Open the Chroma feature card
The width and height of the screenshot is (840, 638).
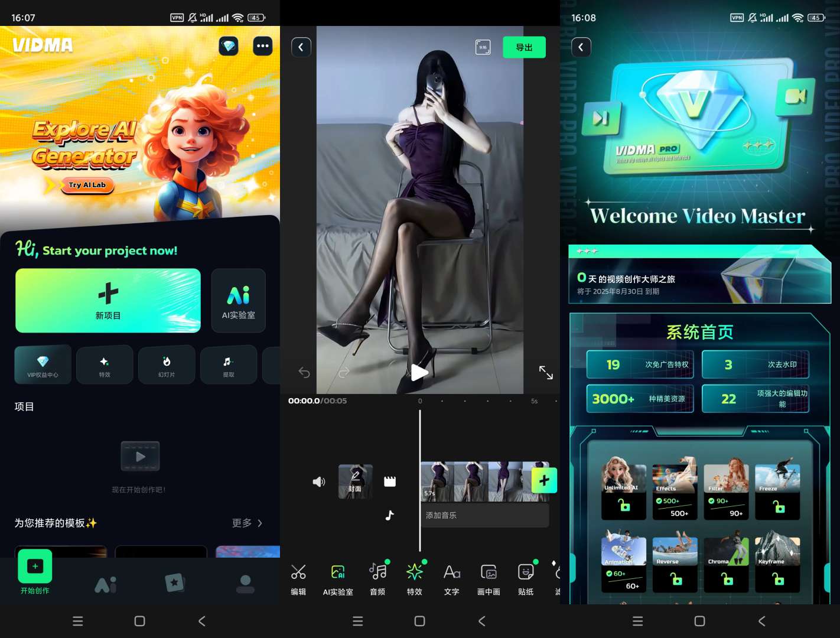click(x=726, y=562)
